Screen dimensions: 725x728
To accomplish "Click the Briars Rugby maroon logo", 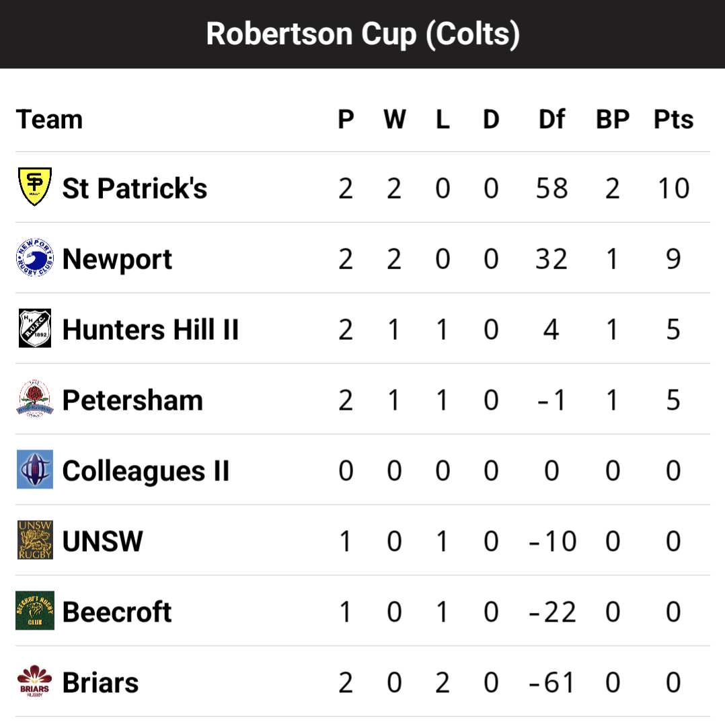I will point(35,681).
